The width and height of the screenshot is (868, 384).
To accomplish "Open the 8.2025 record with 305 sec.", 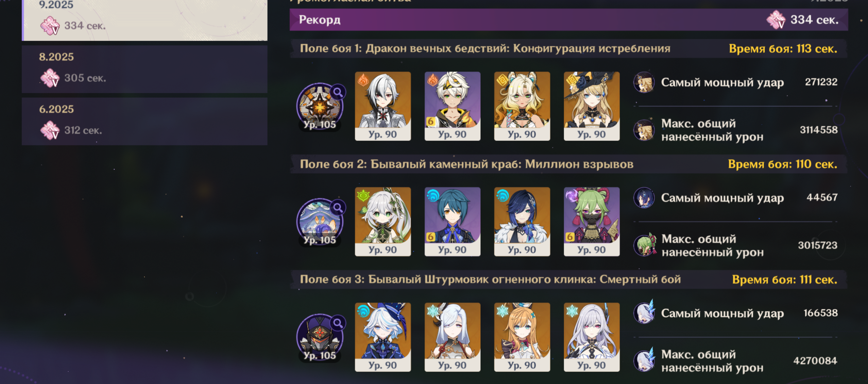I will pyautogui.click(x=144, y=69).
